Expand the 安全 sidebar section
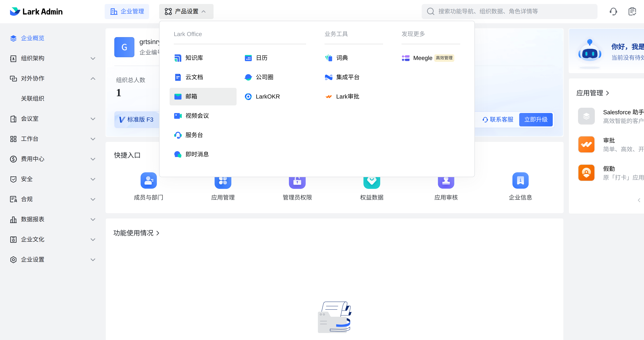This screenshot has width=644, height=340. coord(93,179)
